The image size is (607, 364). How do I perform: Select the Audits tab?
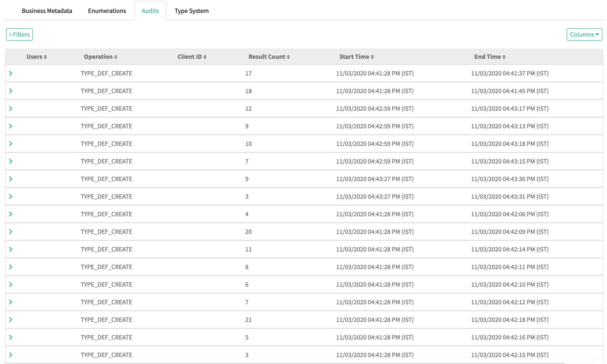pos(150,11)
